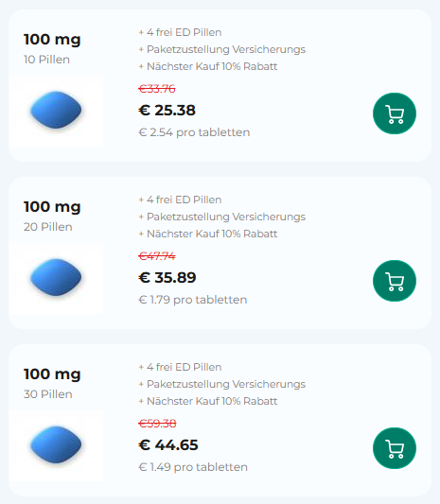The image size is (440, 504).
Task: Click the 10 Pillen quantity label
Action: 46,60
